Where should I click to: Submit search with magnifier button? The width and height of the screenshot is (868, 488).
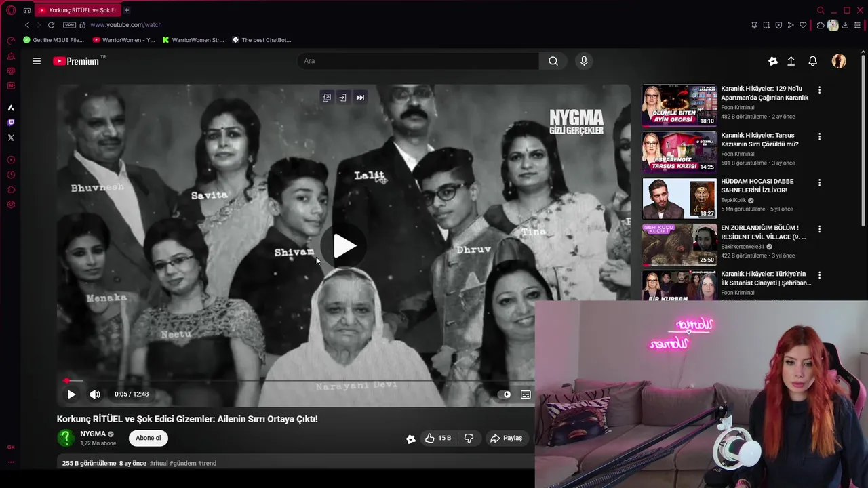553,61
